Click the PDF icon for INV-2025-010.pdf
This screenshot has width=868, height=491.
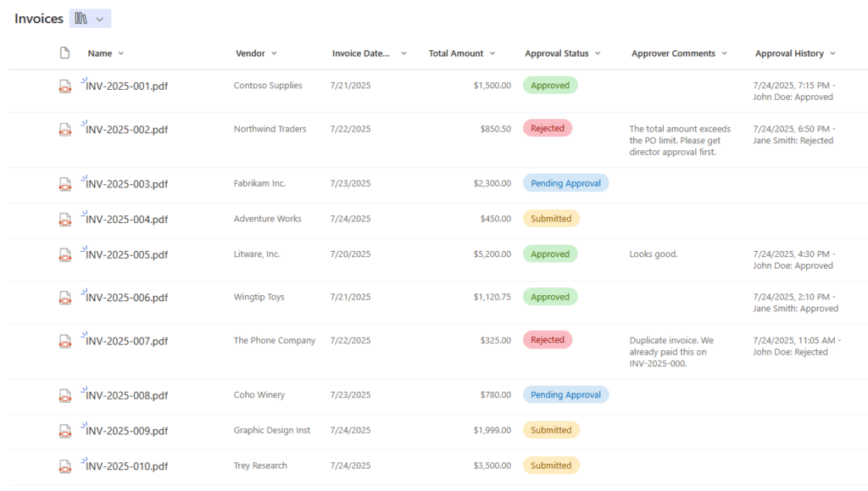click(x=64, y=466)
